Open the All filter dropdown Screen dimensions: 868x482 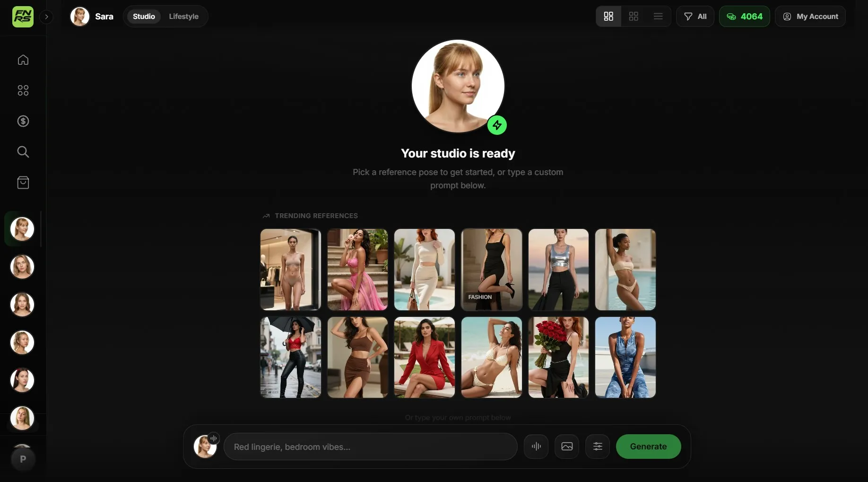695,17
